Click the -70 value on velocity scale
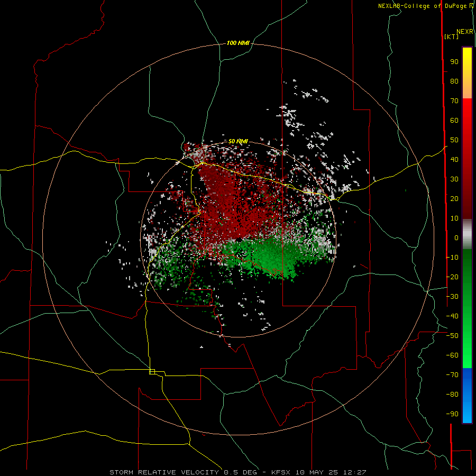The height and width of the screenshot is (476, 476). click(x=452, y=375)
